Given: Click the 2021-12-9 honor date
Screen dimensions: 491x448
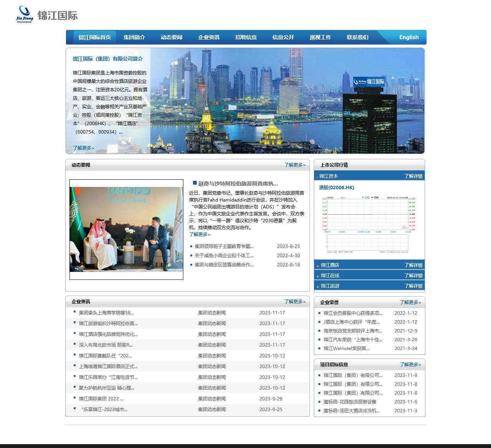Looking at the screenshot, I should 406,331.
